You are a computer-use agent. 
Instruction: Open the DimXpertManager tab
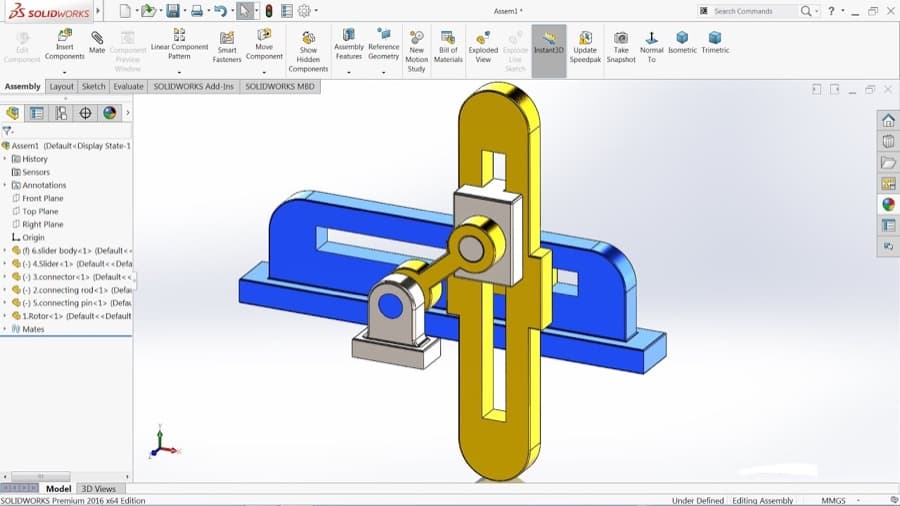point(86,113)
